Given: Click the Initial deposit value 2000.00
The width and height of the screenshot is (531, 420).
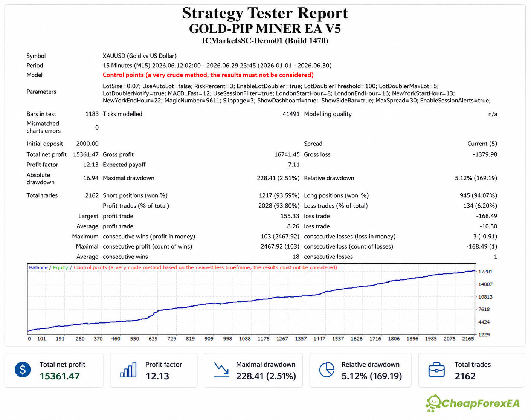Looking at the screenshot, I should 87,144.
